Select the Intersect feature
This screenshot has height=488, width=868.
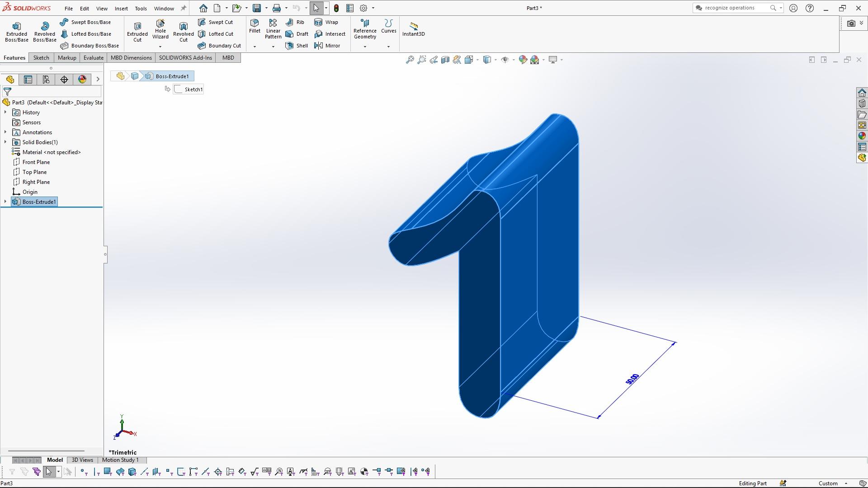[x=330, y=34]
